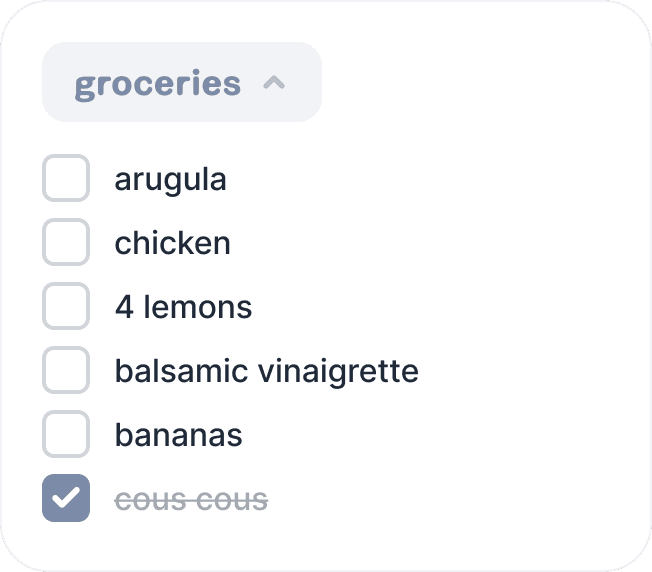The image size is (652, 572).
Task: Mark 4 lemons as done
Action: click(66, 307)
